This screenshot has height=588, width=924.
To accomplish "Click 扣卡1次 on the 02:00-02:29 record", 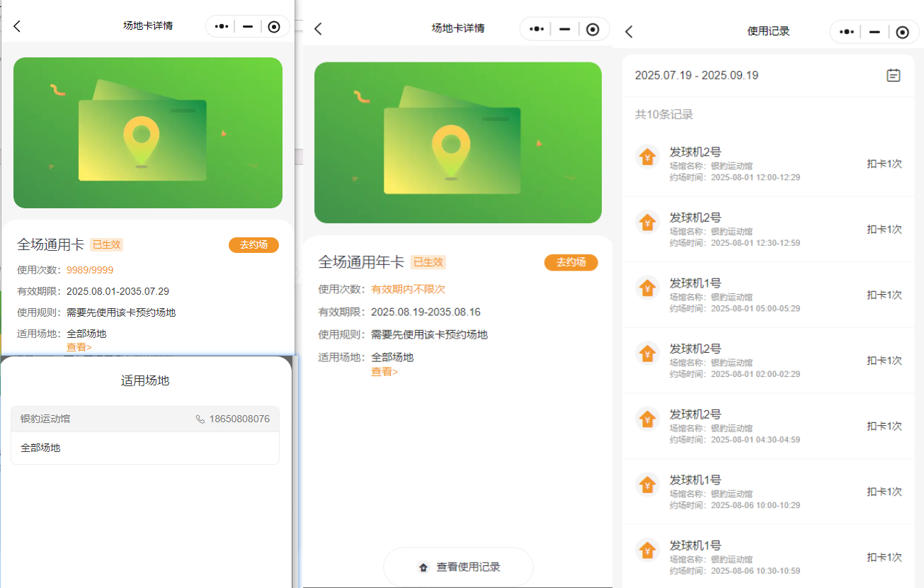I will coord(884,361).
